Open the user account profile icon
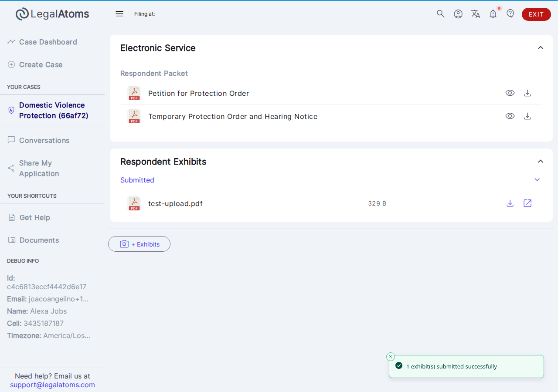558x392 pixels. pos(458,14)
